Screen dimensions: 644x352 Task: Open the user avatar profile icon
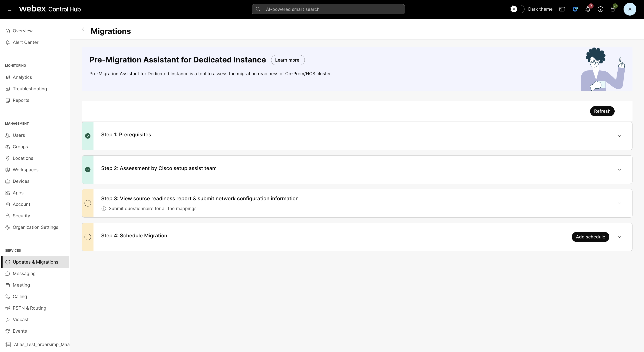point(630,9)
